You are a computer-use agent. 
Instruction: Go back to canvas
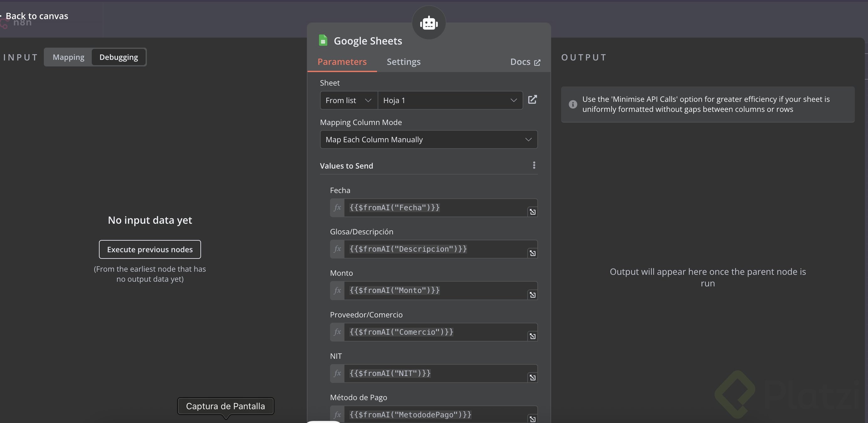(x=36, y=16)
